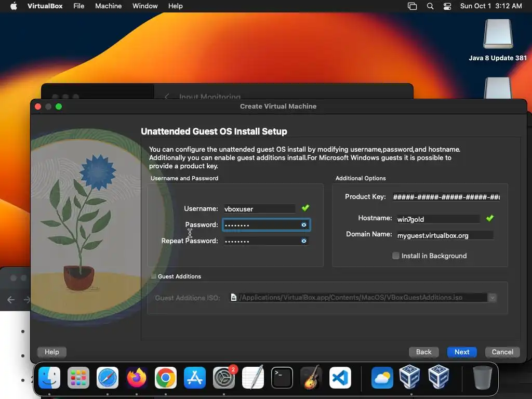Open TextEdit from the dock

click(x=253, y=378)
